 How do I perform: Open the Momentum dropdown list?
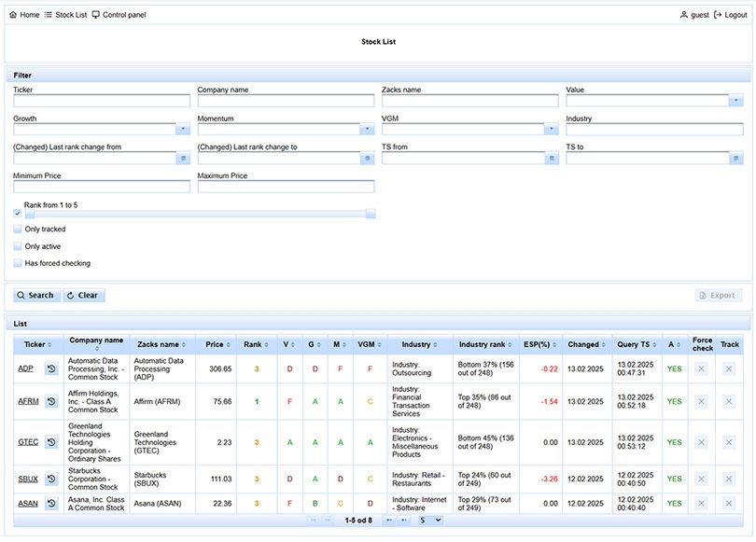367,130
